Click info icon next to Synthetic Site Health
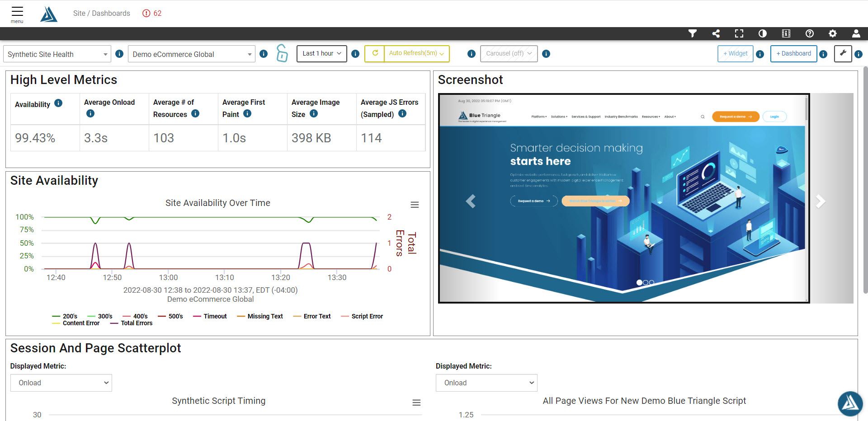868x421 pixels. click(119, 54)
